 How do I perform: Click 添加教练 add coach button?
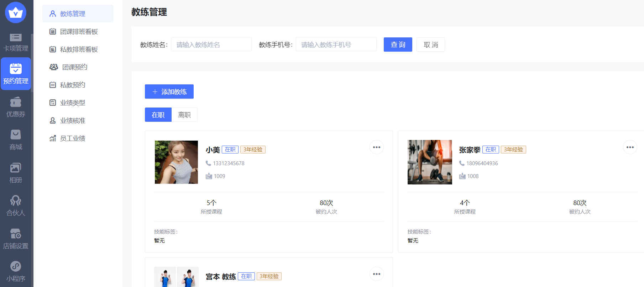click(169, 92)
